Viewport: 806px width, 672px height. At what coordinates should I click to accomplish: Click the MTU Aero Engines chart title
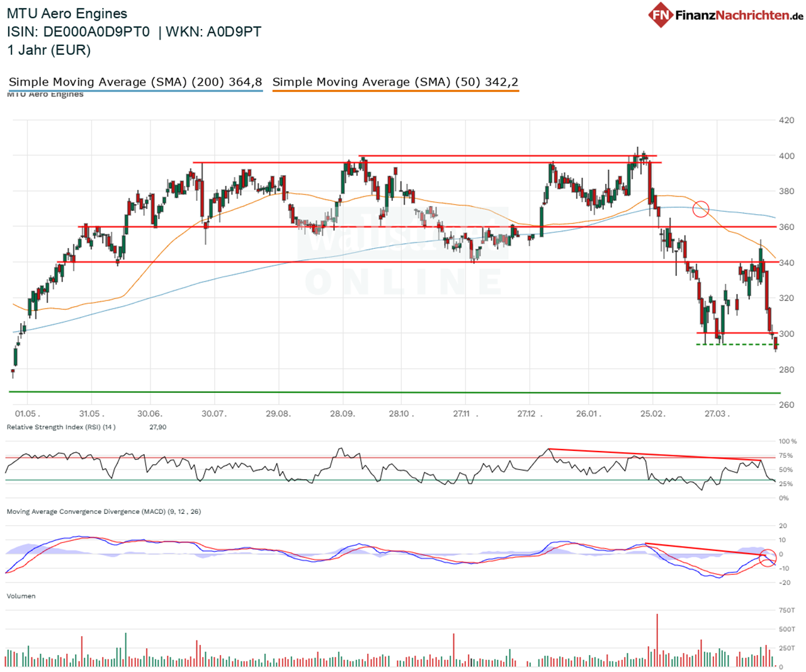click(67, 14)
